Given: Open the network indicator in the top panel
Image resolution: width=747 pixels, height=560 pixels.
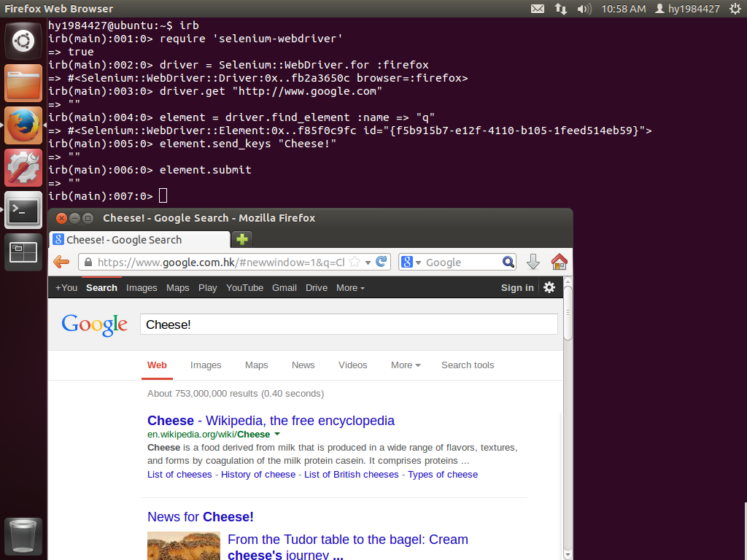Looking at the screenshot, I should pos(561,9).
